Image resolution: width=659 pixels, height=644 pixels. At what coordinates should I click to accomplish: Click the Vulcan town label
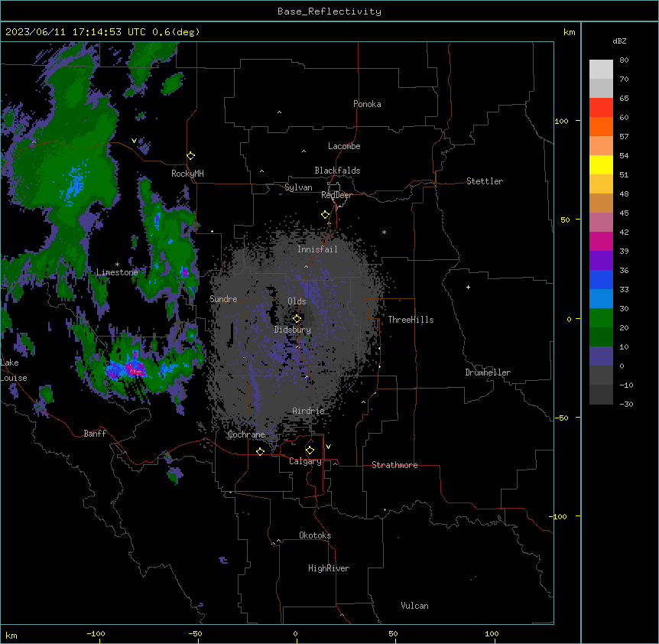(x=414, y=606)
